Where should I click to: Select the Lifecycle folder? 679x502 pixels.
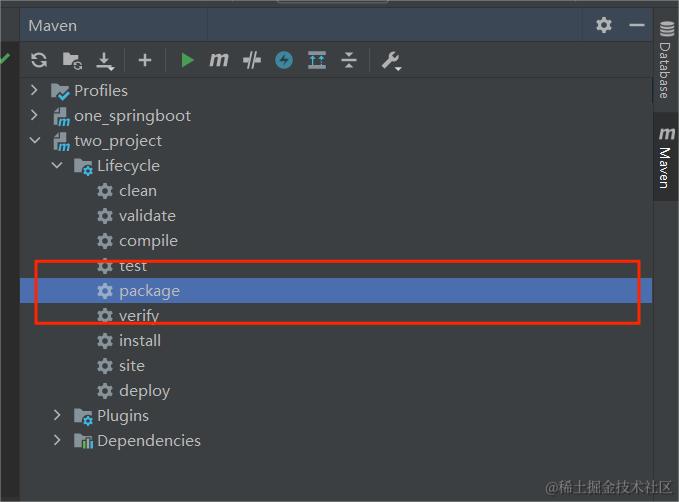[128, 166]
